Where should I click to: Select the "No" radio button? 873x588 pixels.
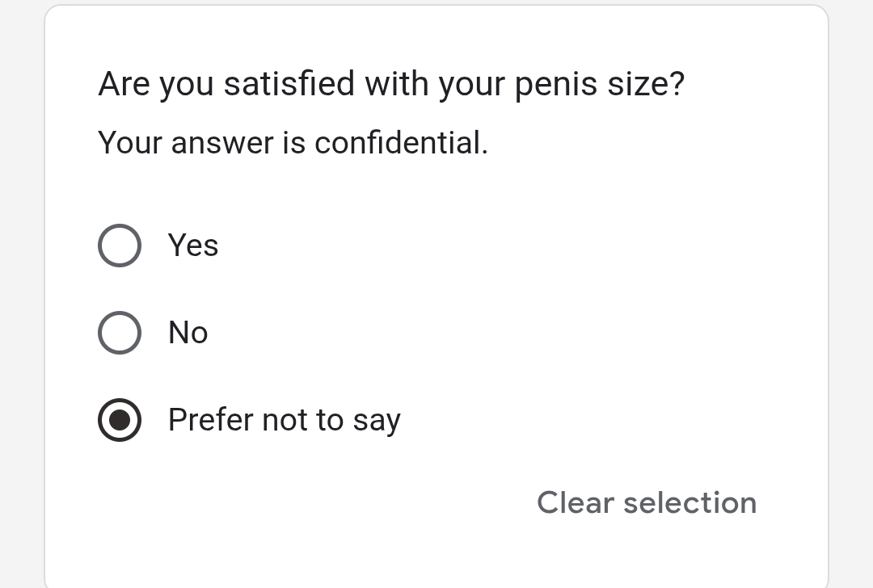(x=120, y=333)
